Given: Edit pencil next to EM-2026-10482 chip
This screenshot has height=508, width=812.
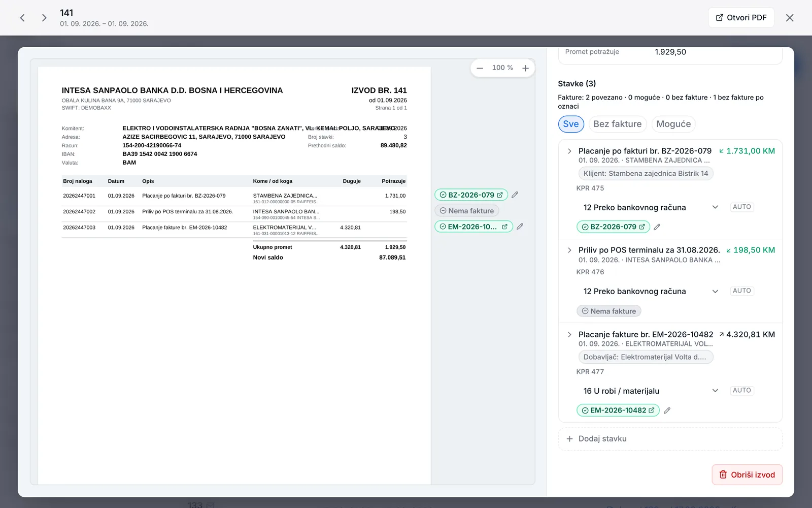Looking at the screenshot, I should pos(667,410).
